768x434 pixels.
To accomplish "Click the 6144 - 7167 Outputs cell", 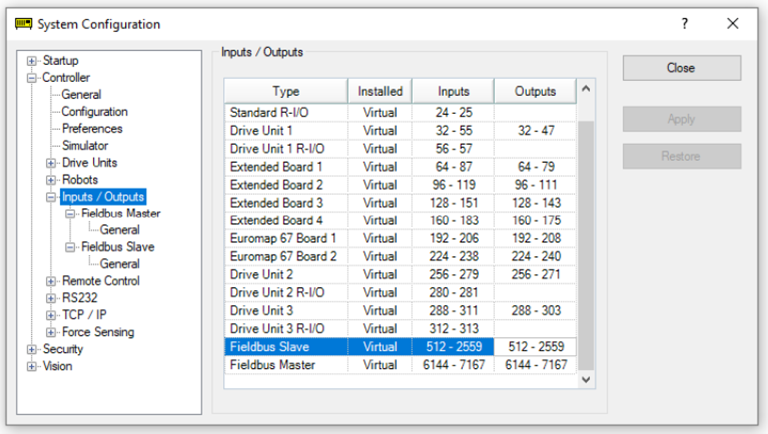I will coord(536,365).
